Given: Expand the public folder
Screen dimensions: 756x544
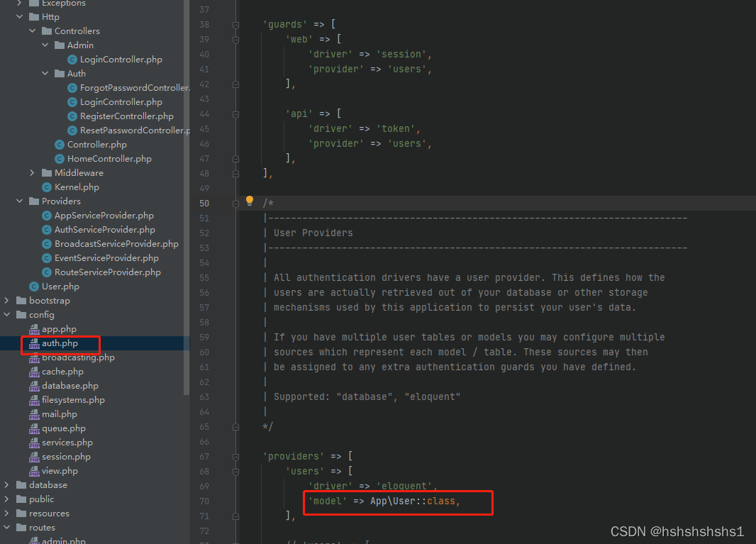Looking at the screenshot, I should pos(7,499).
